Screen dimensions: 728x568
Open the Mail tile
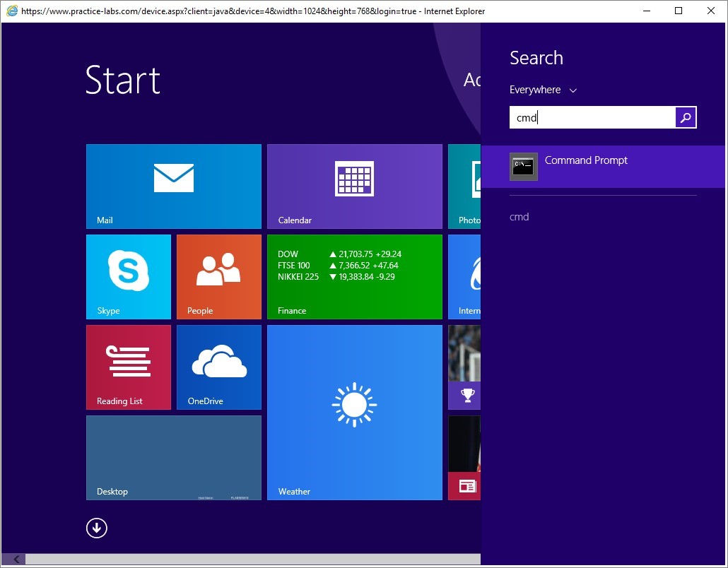tap(173, 187)
